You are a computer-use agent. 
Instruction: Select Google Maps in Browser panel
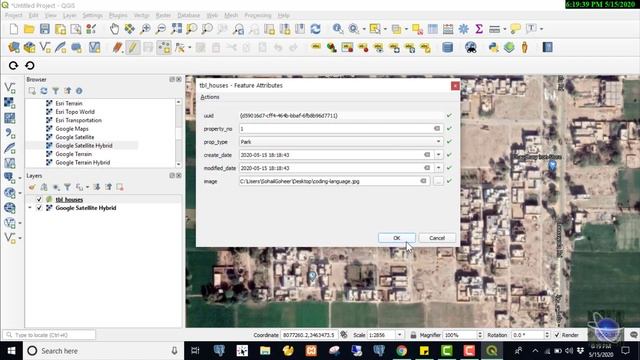coord(72,129)
